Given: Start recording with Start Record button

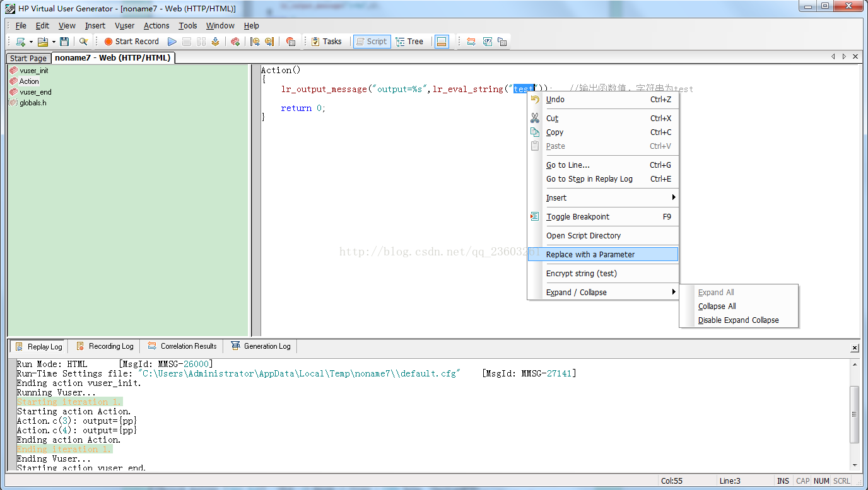Looking at the screenshot, I should click(x=131, y=42).
